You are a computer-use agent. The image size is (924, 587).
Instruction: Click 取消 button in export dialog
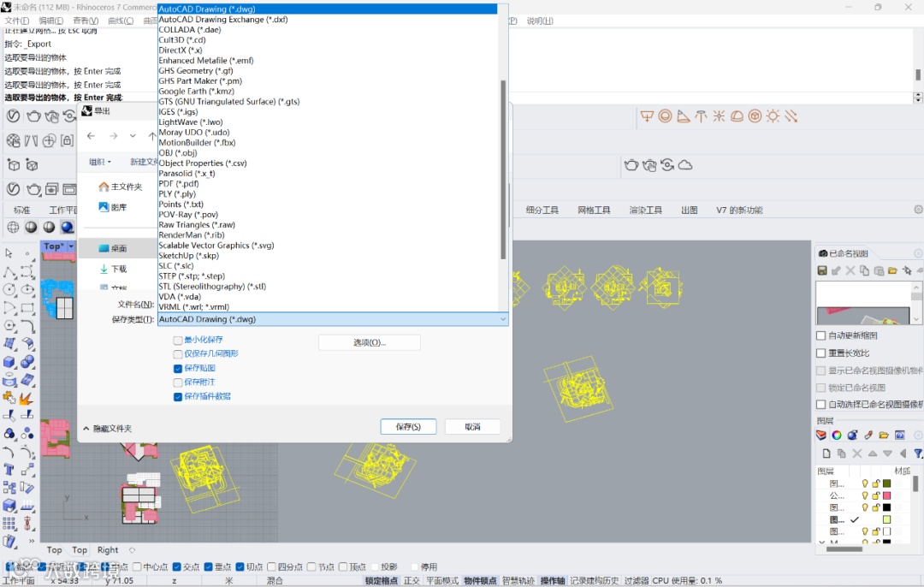(472, 427)
